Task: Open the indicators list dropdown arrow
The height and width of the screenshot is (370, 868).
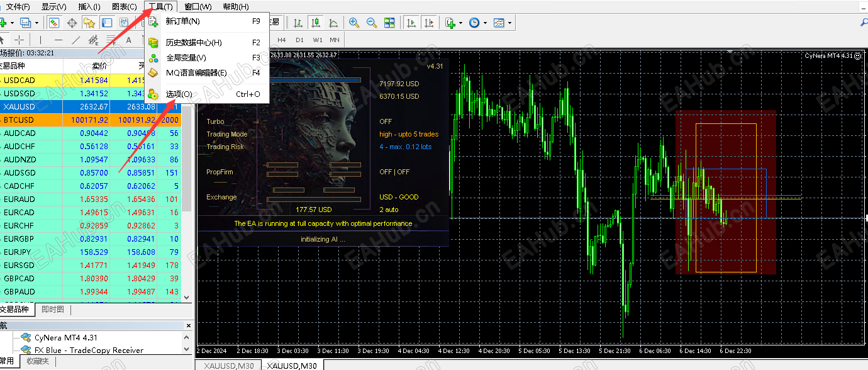Action: point(461,23)
